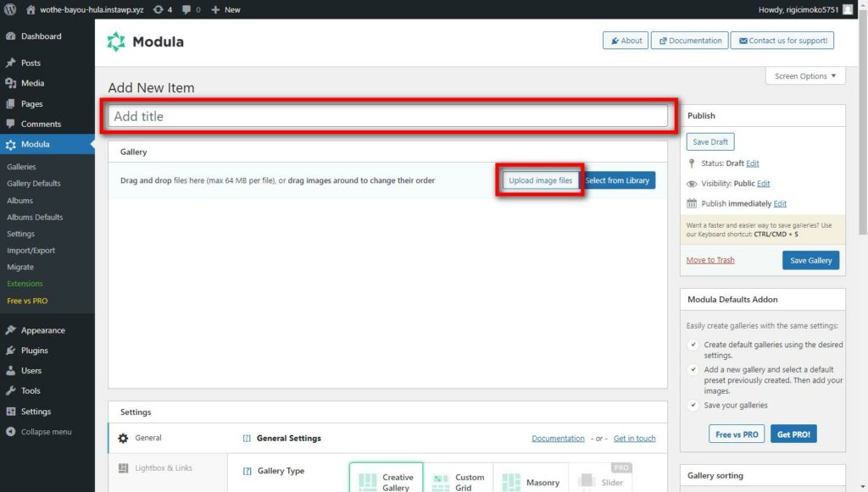Click the Upload image files button
The height and width of the screenshot is (492, 868).
pyautogui.click(x=540, y=180)
